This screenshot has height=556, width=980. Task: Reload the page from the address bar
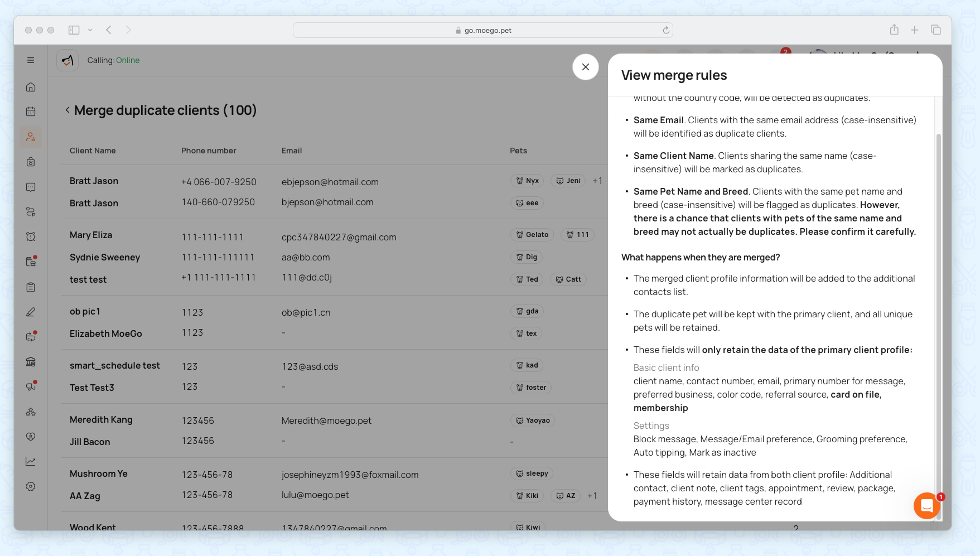click(x=666, y=30)
